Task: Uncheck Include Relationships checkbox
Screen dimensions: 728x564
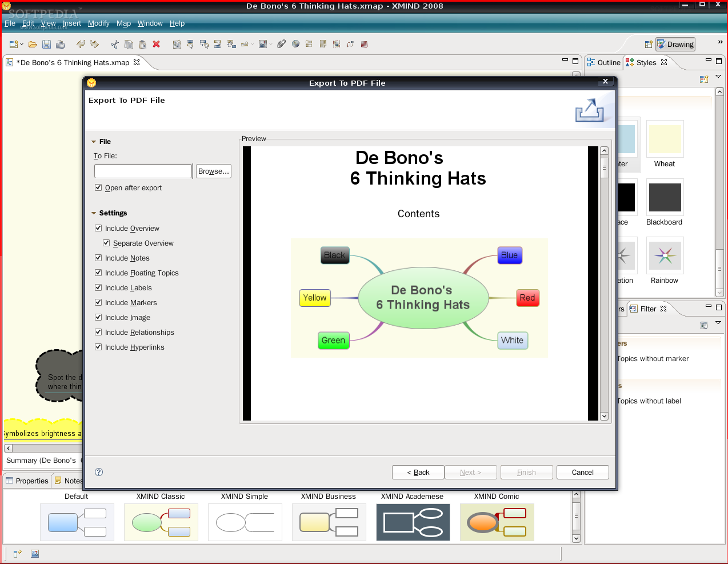Action: click(x=98, y=332)
